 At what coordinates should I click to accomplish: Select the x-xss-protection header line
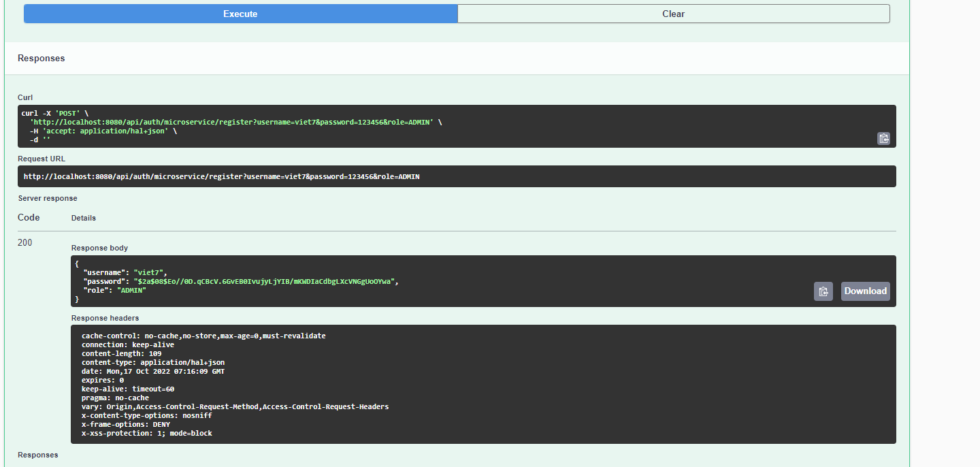point(146,433)
